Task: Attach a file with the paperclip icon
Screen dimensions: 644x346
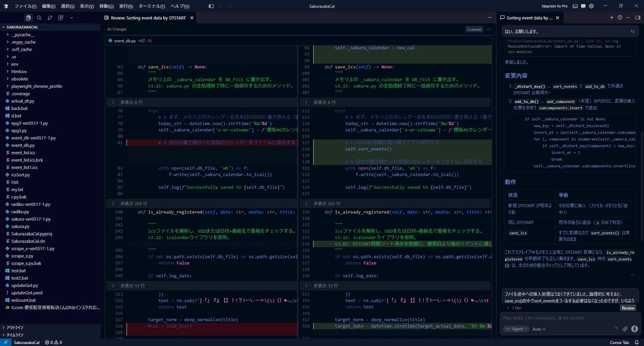Action: click(625, 329)
